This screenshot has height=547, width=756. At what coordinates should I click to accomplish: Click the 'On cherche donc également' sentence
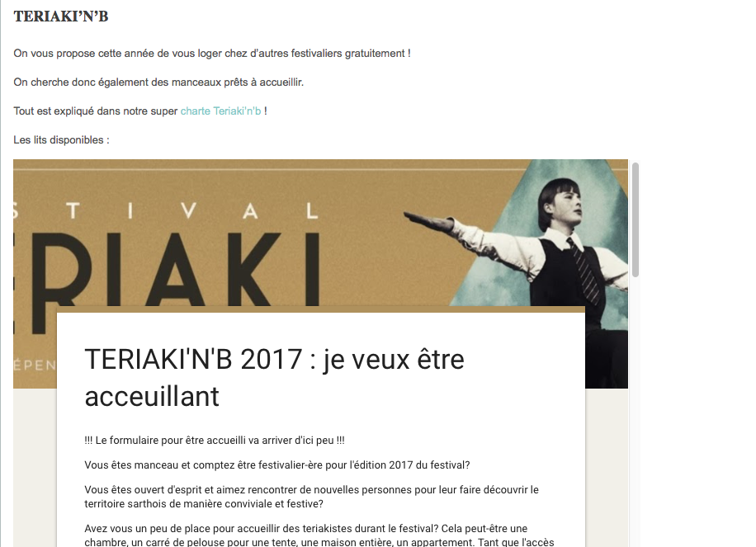158,83
